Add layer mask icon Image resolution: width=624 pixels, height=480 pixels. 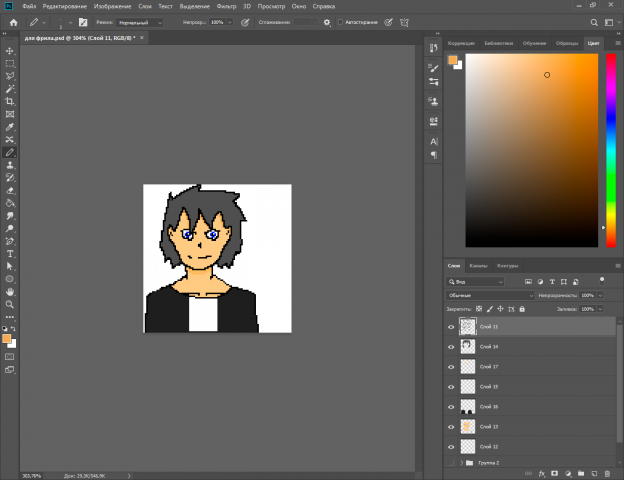click(555, 474)
